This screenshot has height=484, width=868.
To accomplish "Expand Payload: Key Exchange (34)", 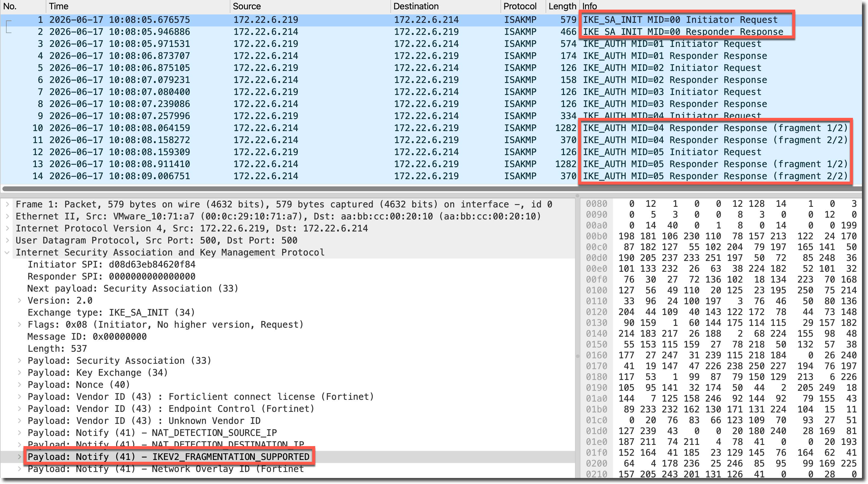I will coord(20,372).
